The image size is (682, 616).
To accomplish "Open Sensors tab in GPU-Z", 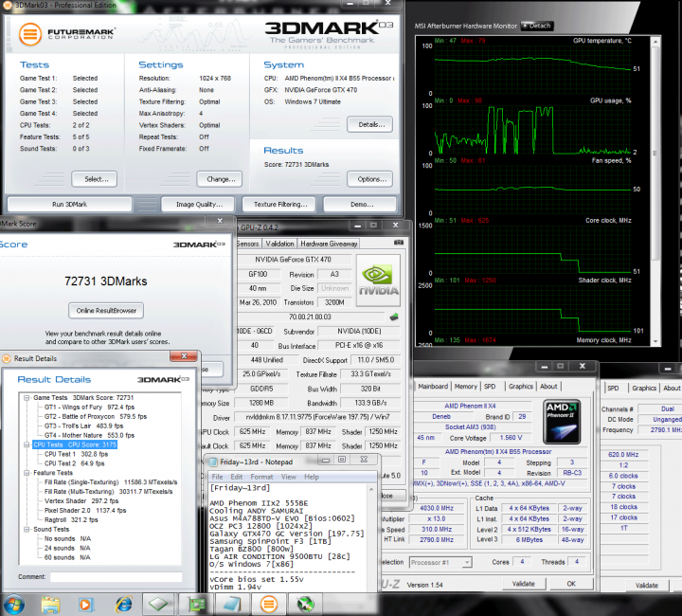I will coord(248,244).
